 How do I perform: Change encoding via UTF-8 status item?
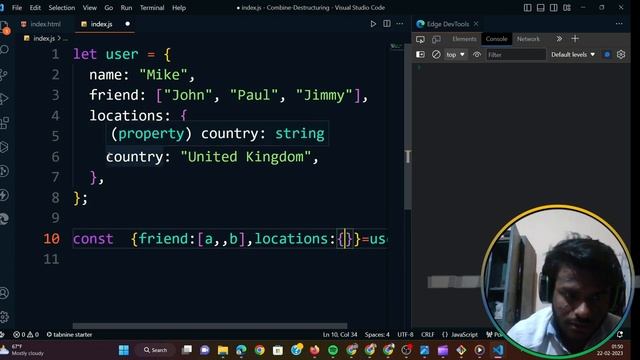(405, 335)
